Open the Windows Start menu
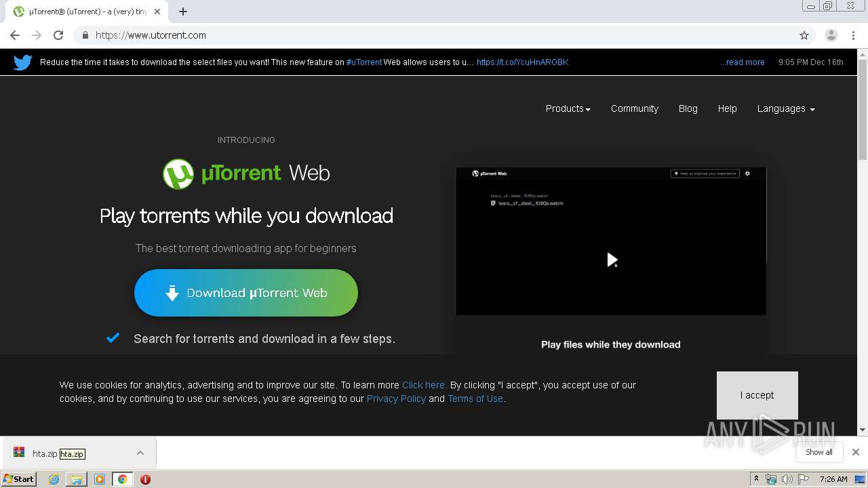 [19, 479]
